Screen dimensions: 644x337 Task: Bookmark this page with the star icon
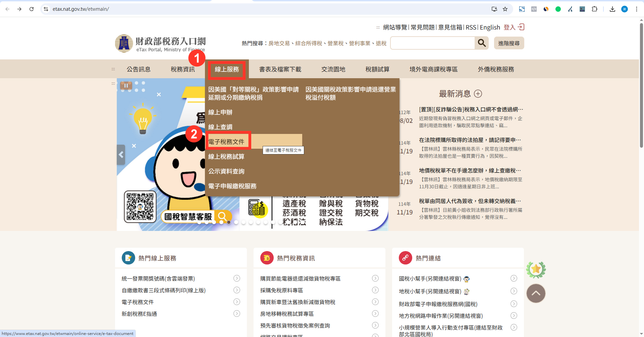click(x=505, y=9)
